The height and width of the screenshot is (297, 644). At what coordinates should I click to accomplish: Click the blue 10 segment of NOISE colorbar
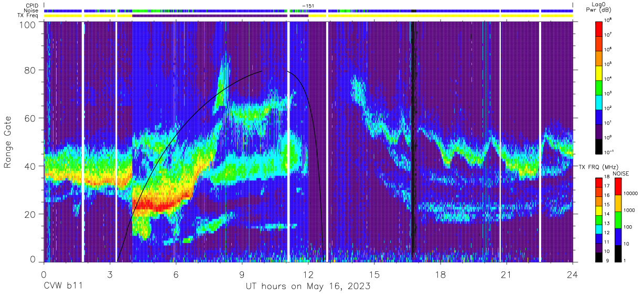tap(617, 236)
